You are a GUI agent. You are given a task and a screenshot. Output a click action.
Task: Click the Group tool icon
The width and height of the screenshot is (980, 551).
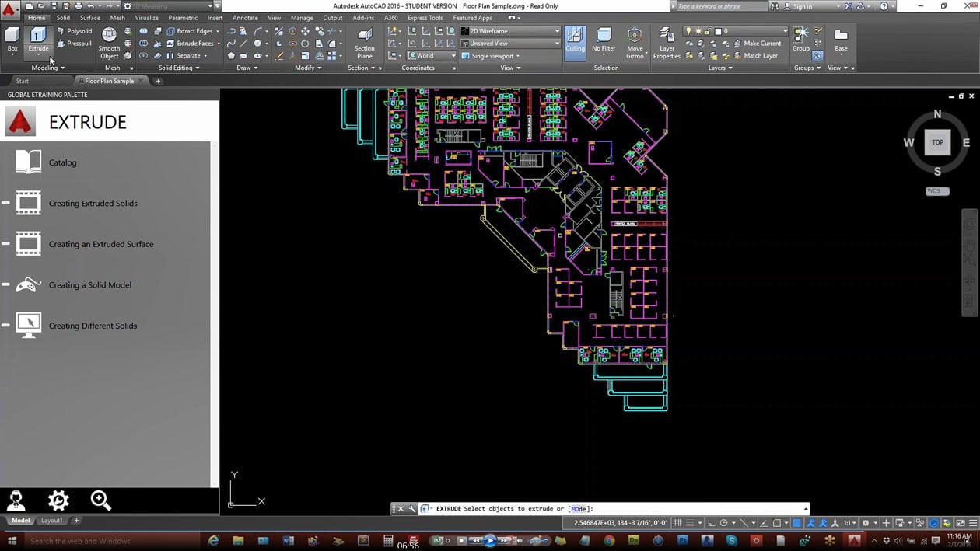click(800, 39)
